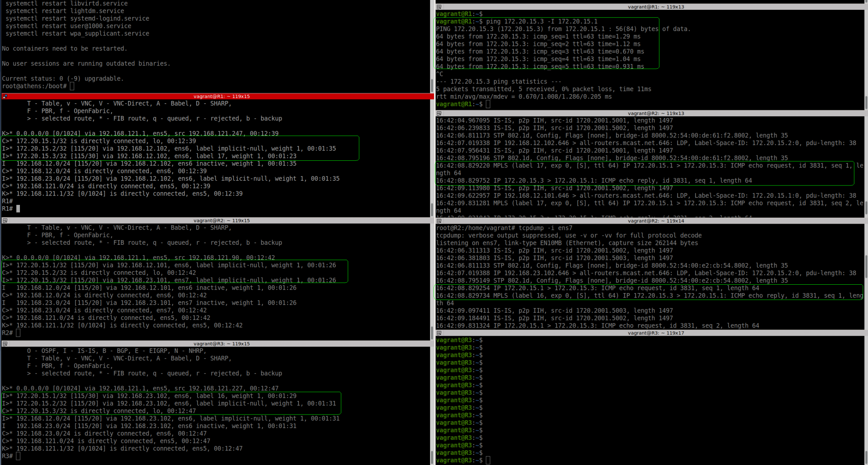Screen dimensions: 868x465
Task: Click tcpdump line 16:42:08.829254 ICMP echo request
Action: [598, 288]
